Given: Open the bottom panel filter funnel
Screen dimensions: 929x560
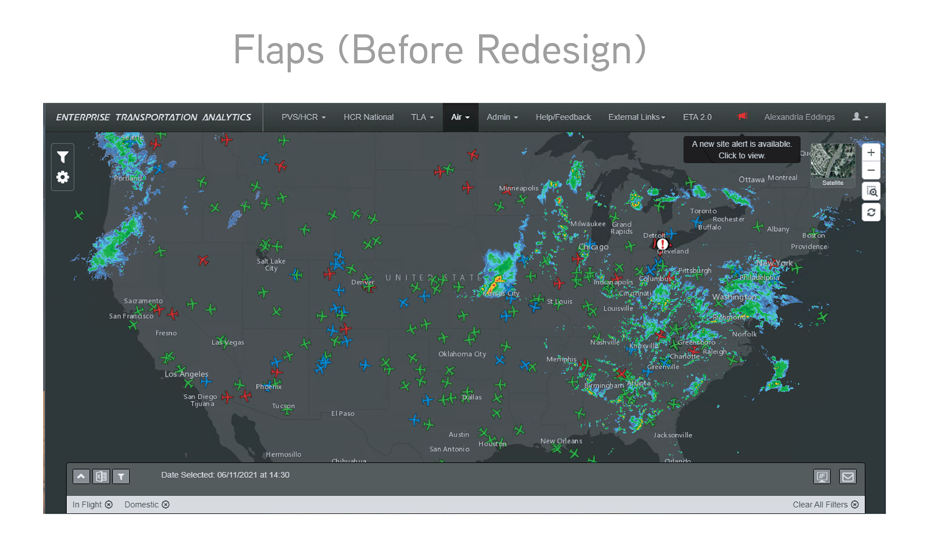Looking at the screenshot, I should 121,476.
